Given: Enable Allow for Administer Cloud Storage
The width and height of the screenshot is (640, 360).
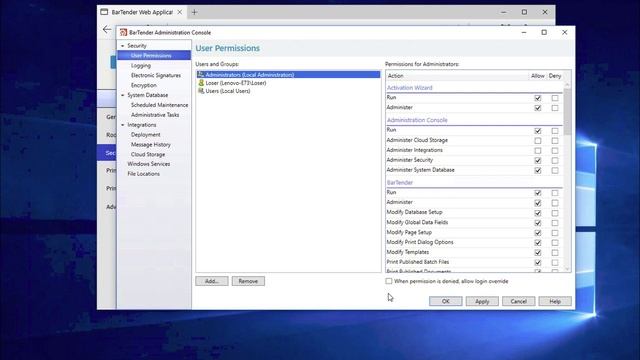Looking at the screenshot, I should [538, 141].
